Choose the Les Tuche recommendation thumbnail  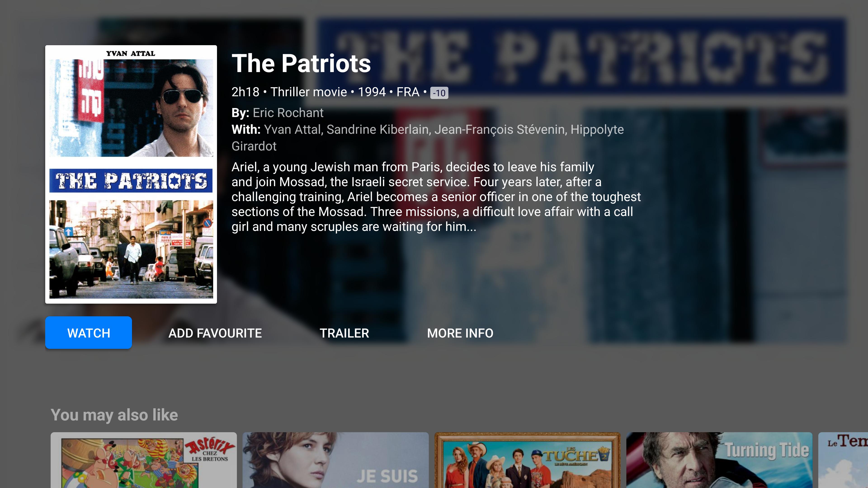(527, 460)
